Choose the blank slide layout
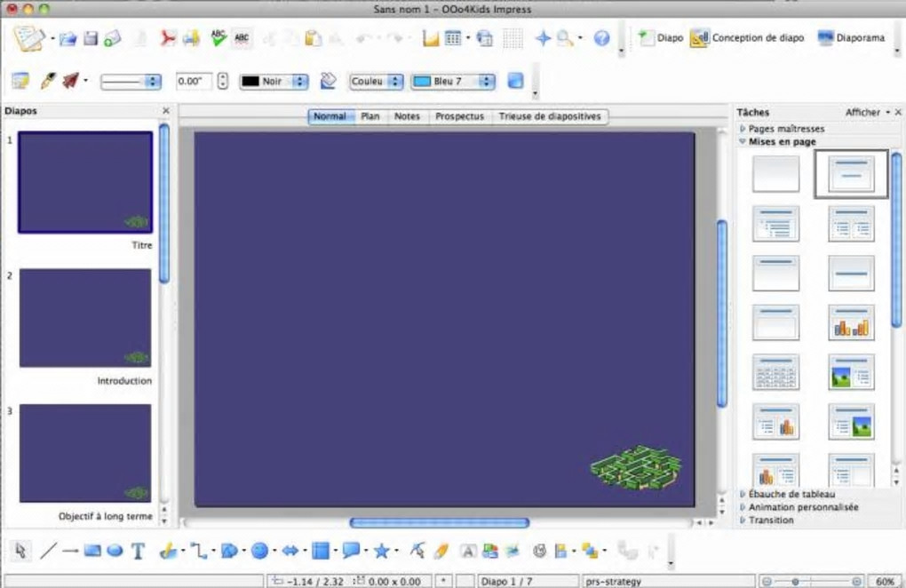Viewport: 906px width, 588px height. point(776,174)
